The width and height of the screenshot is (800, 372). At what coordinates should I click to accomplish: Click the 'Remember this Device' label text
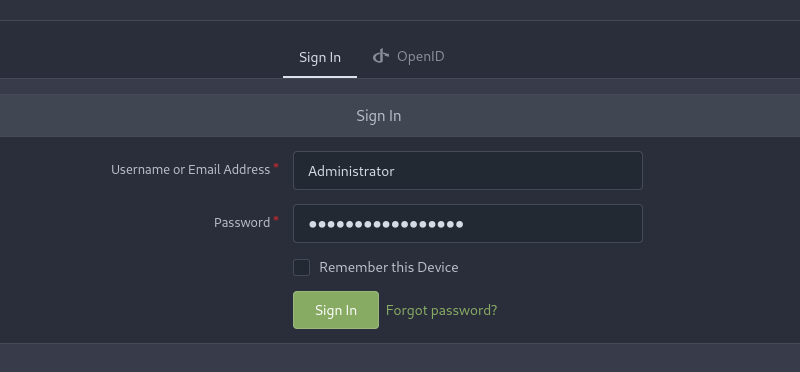(x=389, y=267)
